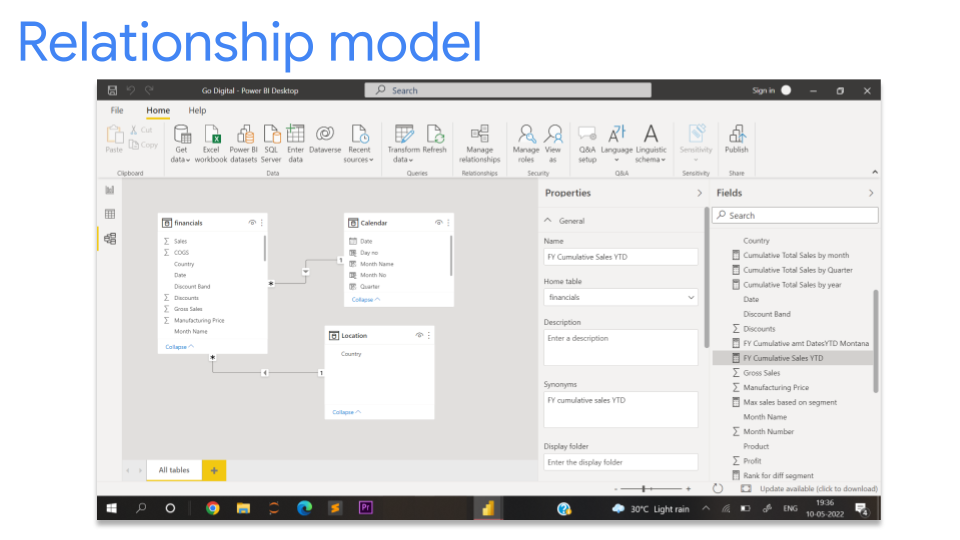Click Sign in
Image resolution: width=960 pixels, height=540 pixels.
763,91
